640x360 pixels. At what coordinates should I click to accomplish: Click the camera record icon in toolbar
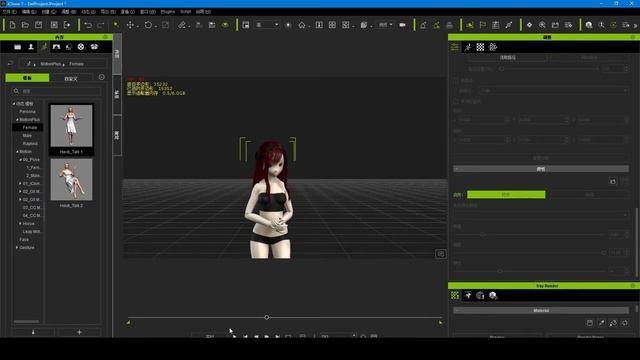(x=402, y=25)
